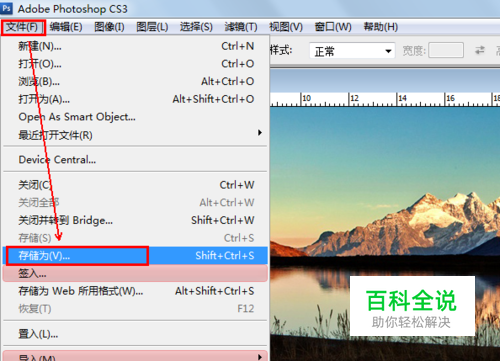Image resolution: width=500 pixels, height=361 pixels.
Task: Open Device Central...
Action: click(x=135, y=160)
